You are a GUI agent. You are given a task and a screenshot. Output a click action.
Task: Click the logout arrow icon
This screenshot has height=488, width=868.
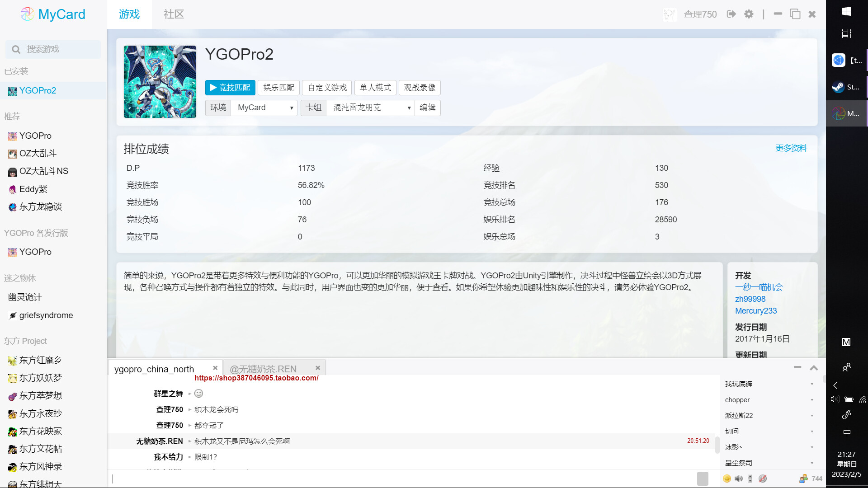click(731, 14)
